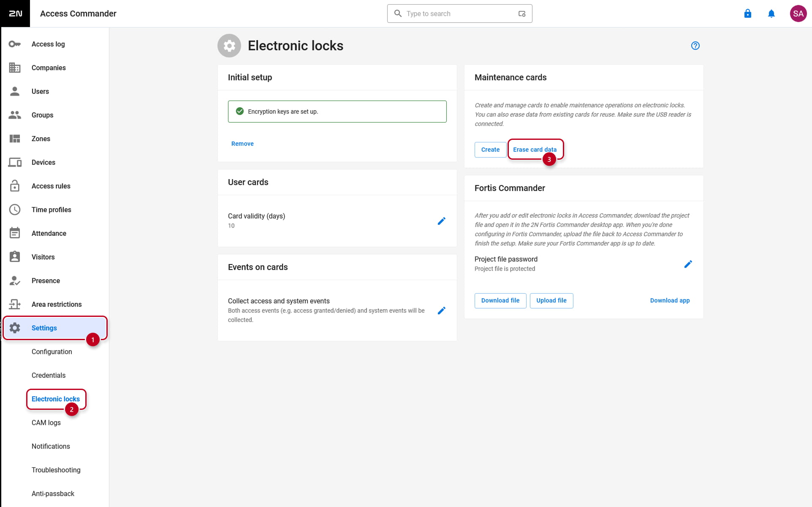The height and width of the screenshot is (507, 812).
Task: Click the Attendance calendar icon
Action: pyautogui.click(x=15, y=233)
